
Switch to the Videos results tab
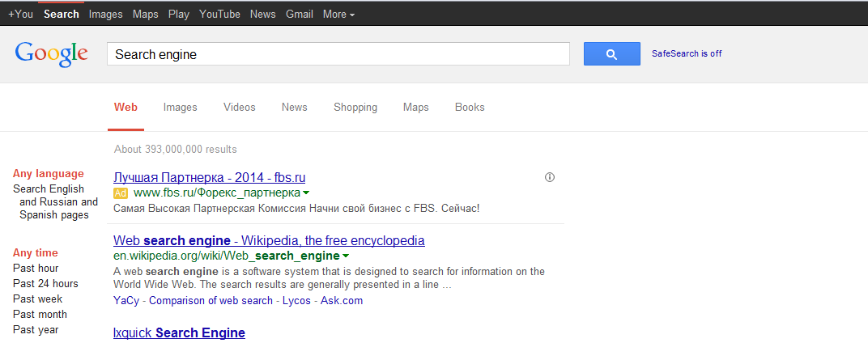[x=240, y=108]
